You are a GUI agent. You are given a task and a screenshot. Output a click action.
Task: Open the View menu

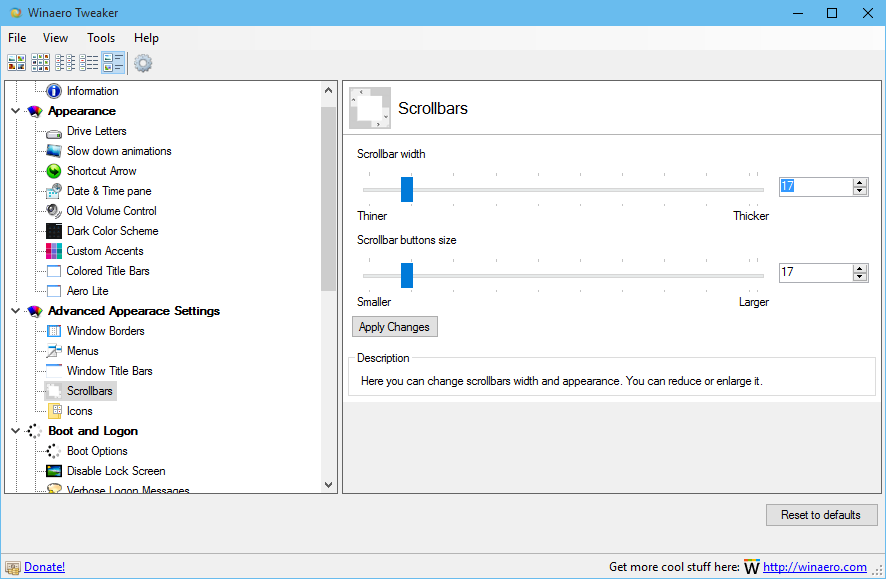[55, 38]
